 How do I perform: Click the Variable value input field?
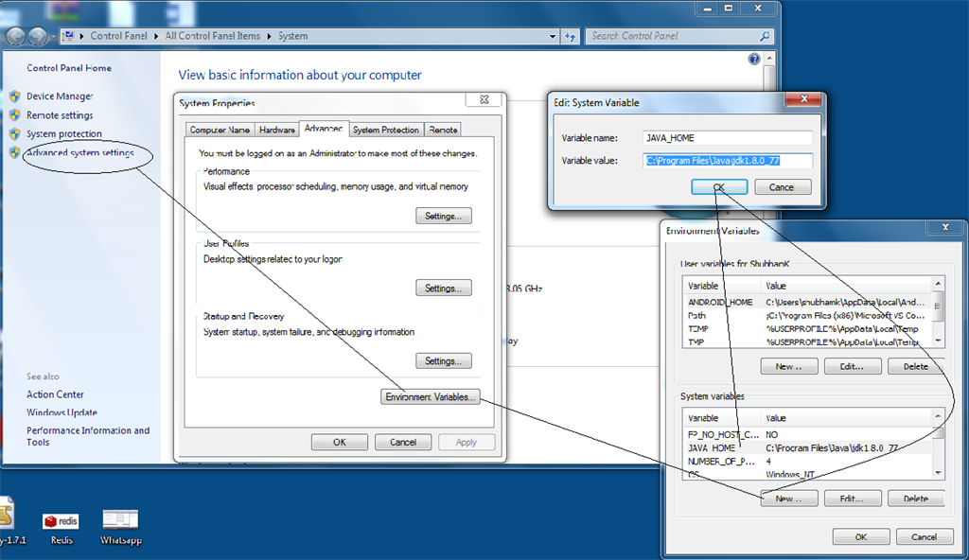click(728, 161)
